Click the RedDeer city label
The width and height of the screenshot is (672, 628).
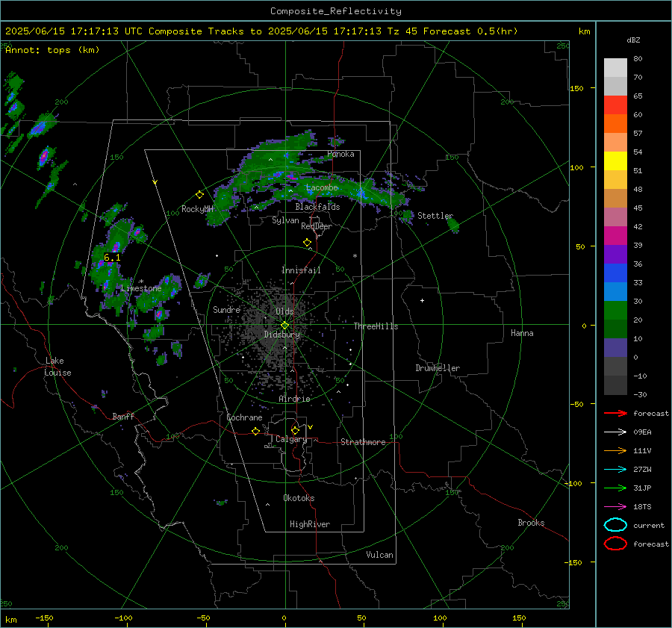click(x=317, y=226)
